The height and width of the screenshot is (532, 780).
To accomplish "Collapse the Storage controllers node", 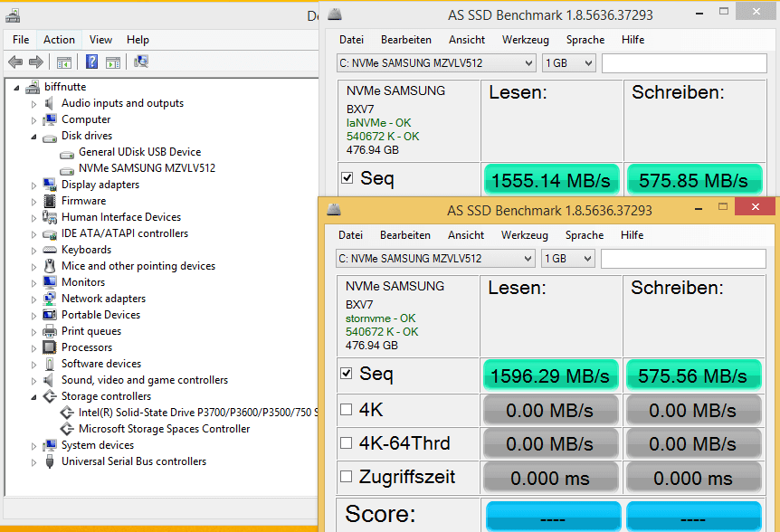I will click(x=33, y=397).
